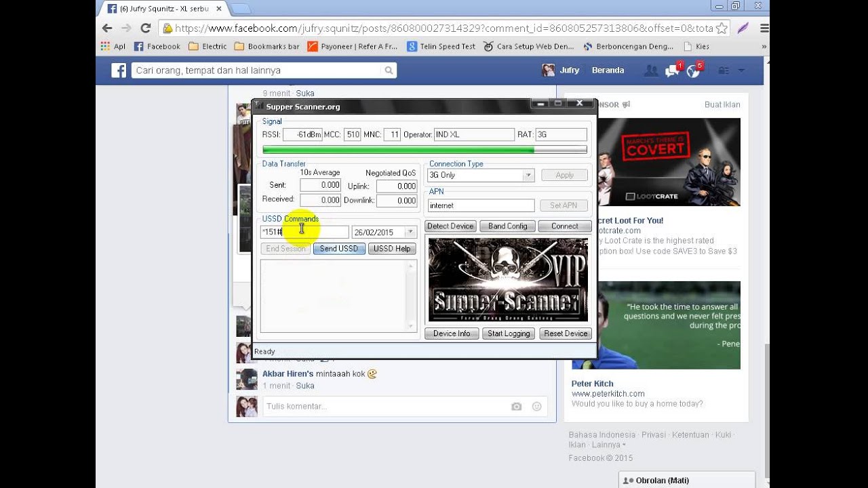Expand the Connection Type 3G Only dropdown
Viewport: 868px width, 488px height.
[x=528, y=175]
